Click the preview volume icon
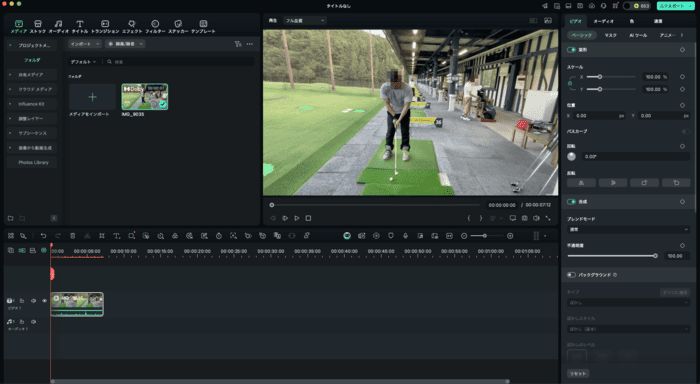 [536, 218]
